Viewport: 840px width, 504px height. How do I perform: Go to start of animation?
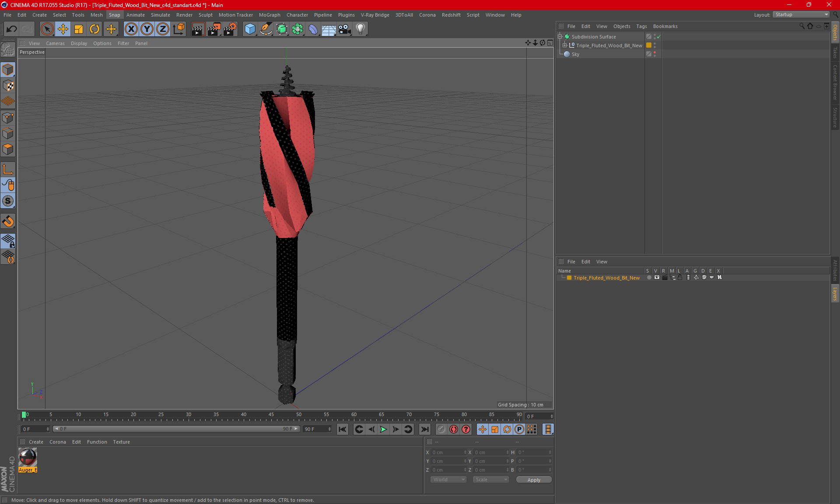[x=343, y=429]
